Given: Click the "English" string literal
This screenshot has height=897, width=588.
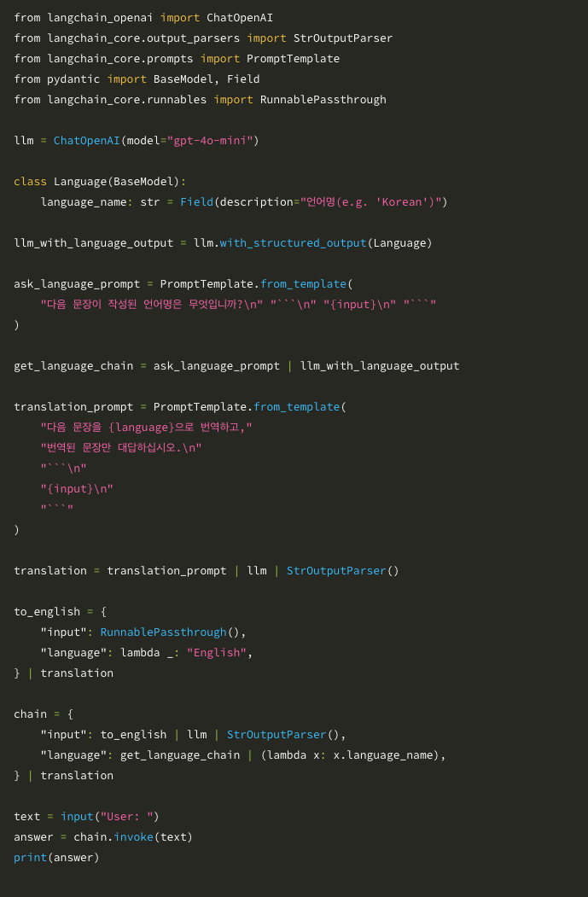Looking at the screenshot, I should 216,653.
